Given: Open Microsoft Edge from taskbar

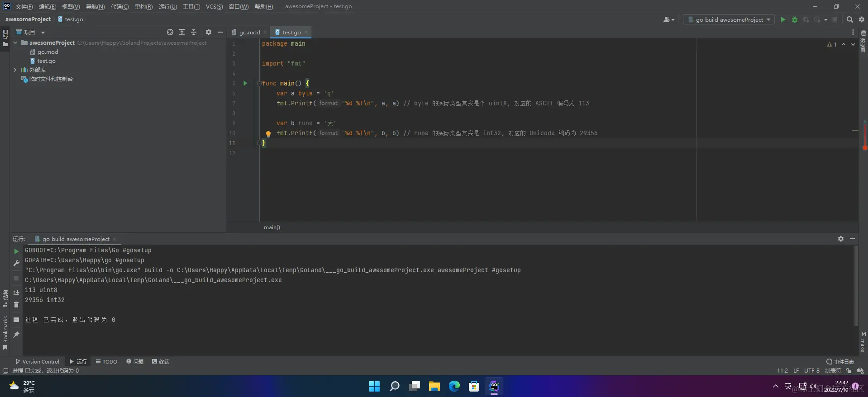Looking at the screenshot, I should coord(454,386).
